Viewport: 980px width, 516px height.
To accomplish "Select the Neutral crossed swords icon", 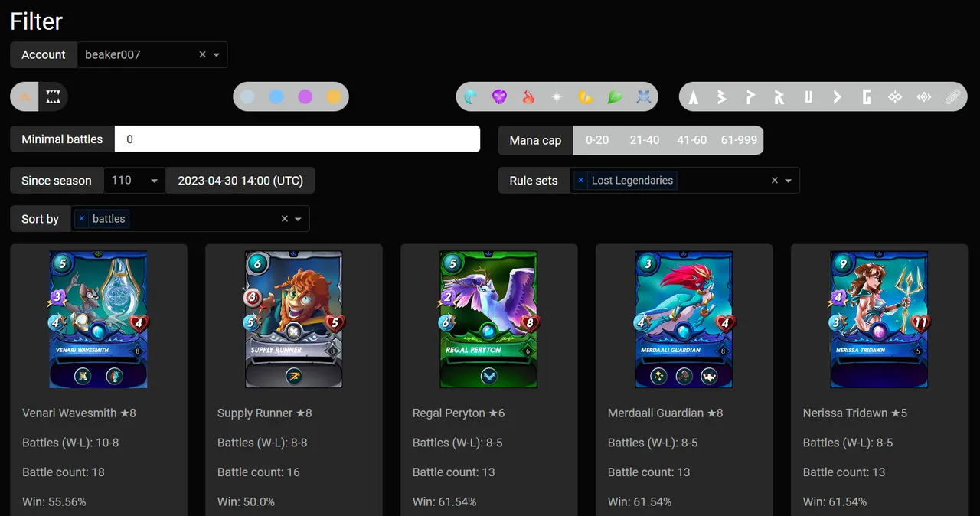I will click(643, 97).
